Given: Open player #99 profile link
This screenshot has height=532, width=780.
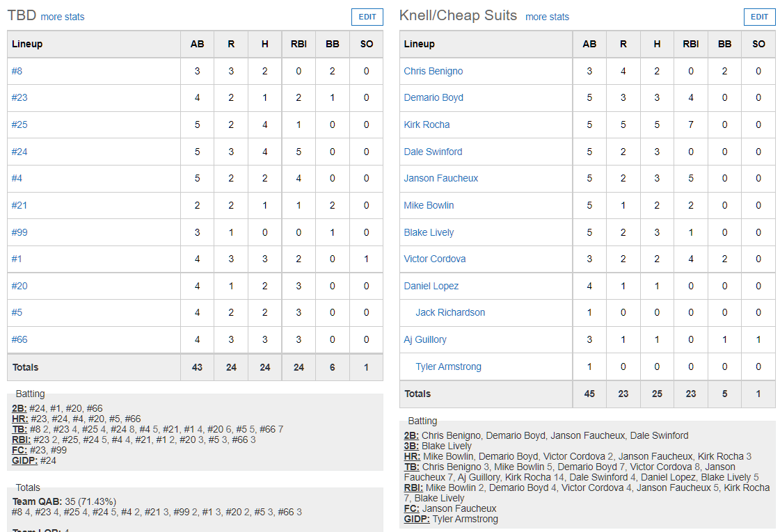Looking at the screenshot, I should [19, 232].
